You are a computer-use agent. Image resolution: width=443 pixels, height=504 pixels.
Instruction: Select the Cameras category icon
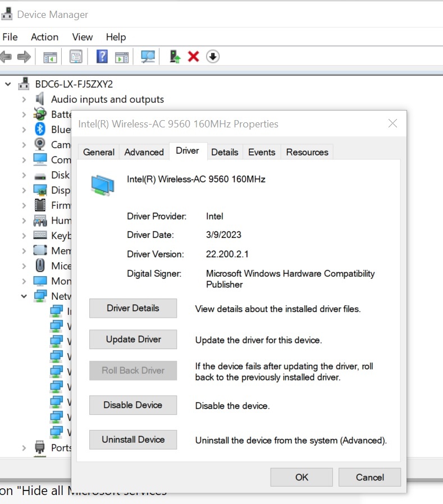click(x=40, y=144)
